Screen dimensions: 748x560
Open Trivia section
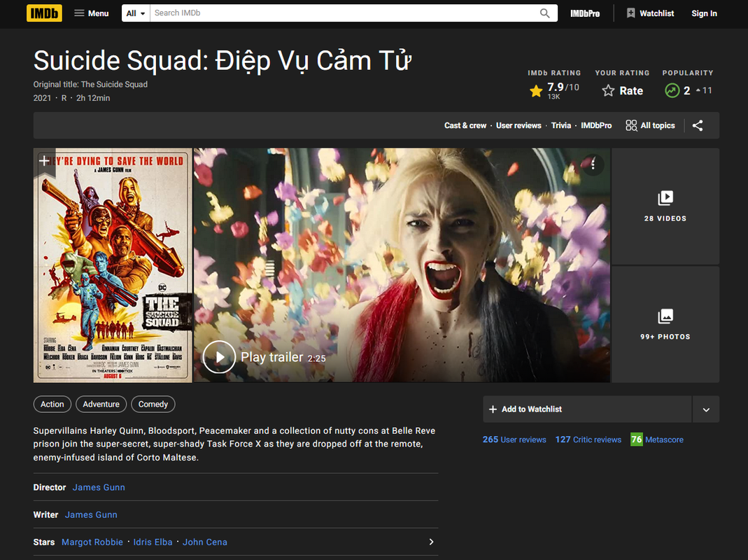pyautogui.click(x=561, y=125)
